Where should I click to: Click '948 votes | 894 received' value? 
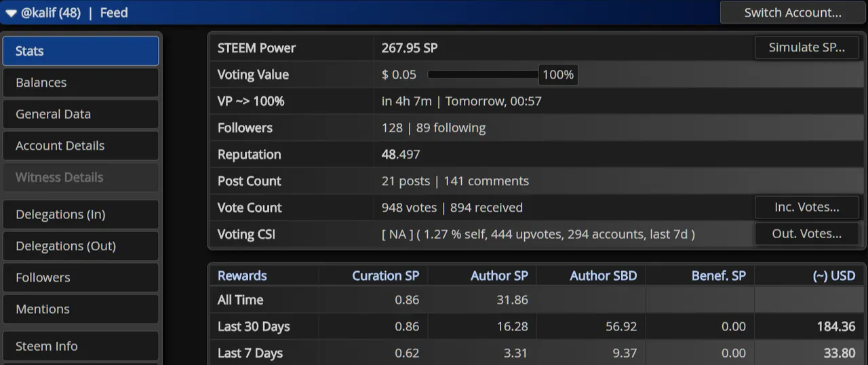(452, 208)
